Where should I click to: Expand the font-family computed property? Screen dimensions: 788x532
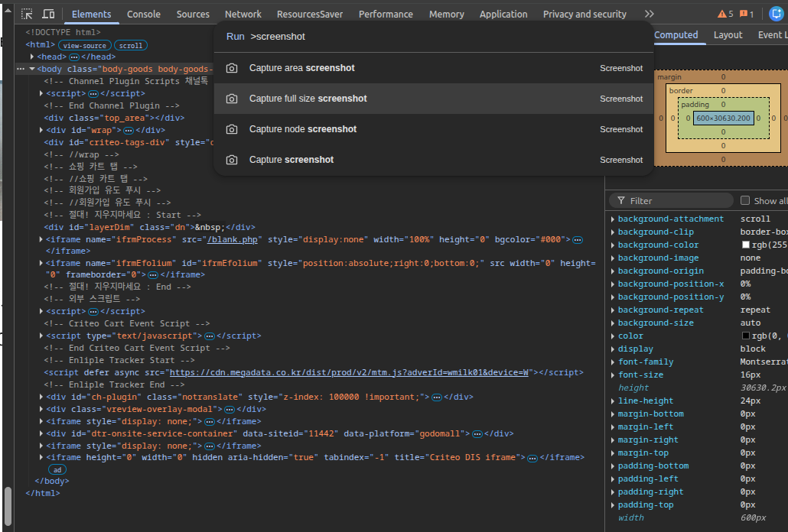point(613,362)
